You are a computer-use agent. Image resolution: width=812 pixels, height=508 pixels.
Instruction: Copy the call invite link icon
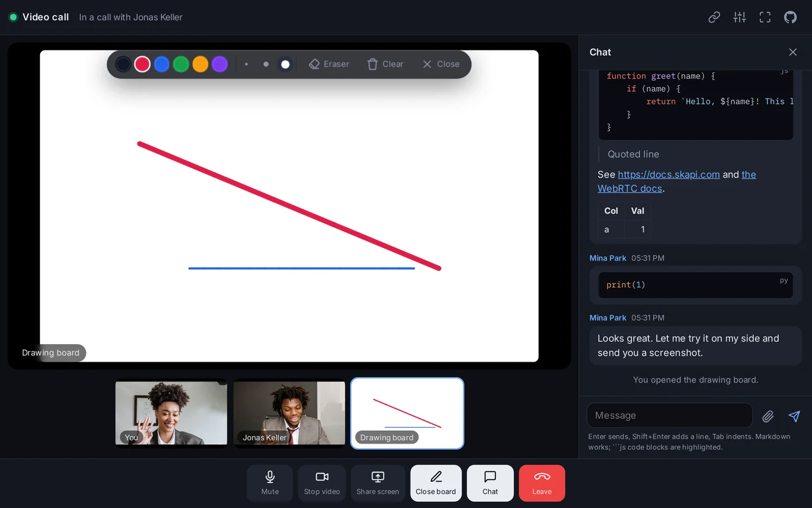[714, 17]
